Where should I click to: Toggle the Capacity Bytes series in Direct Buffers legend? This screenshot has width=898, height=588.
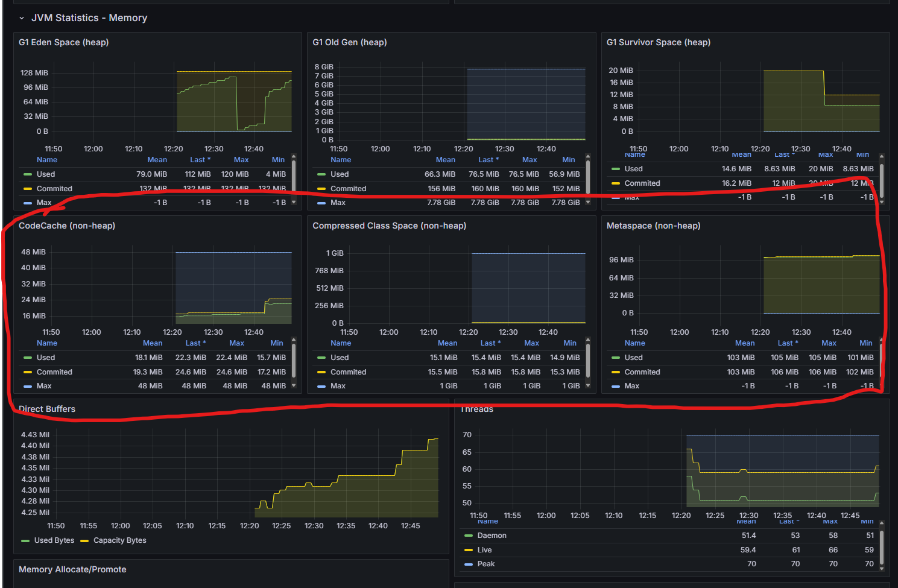(x=120, y=540)
